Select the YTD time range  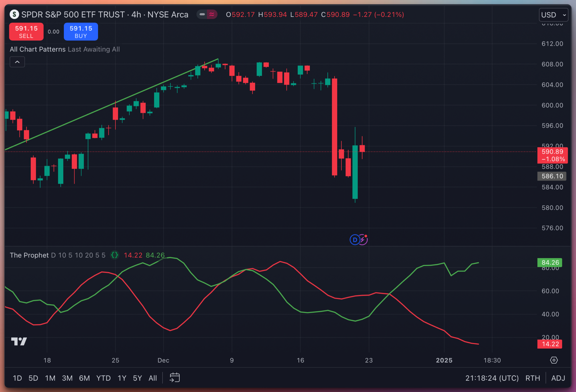coord(103,378)
